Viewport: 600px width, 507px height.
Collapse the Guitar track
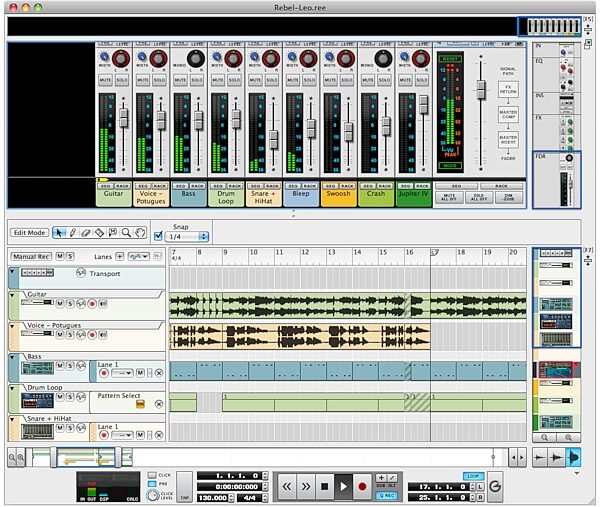coord(12,295)
